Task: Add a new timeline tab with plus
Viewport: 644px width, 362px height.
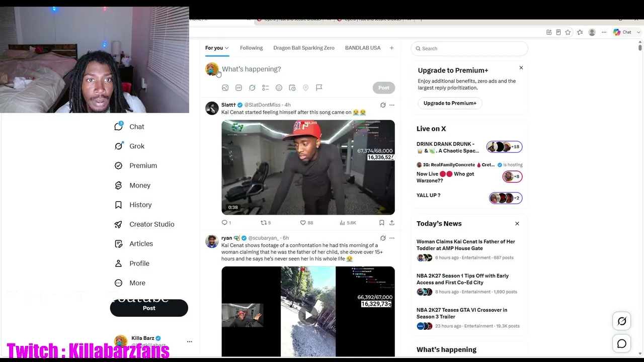Action: 391,48
